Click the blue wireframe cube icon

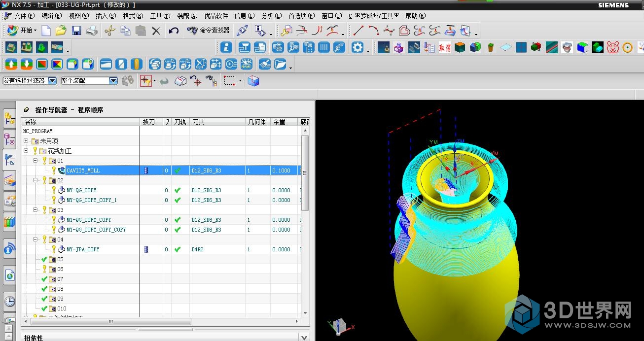point(253,81)
